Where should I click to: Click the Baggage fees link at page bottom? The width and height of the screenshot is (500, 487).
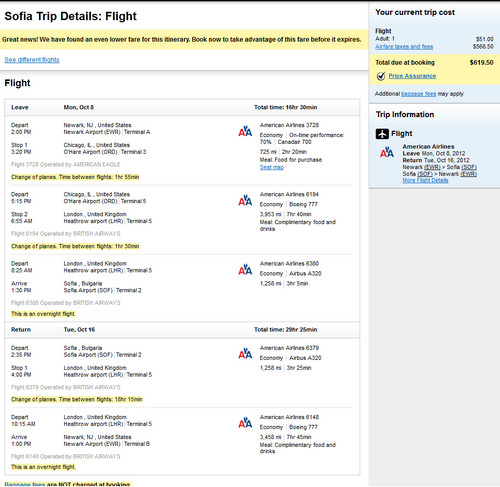25,484
